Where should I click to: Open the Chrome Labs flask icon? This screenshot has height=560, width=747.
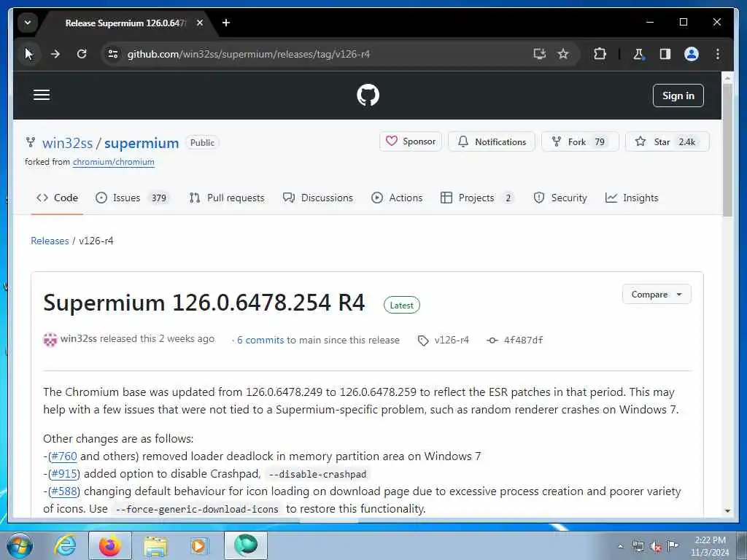coord(638,54)
